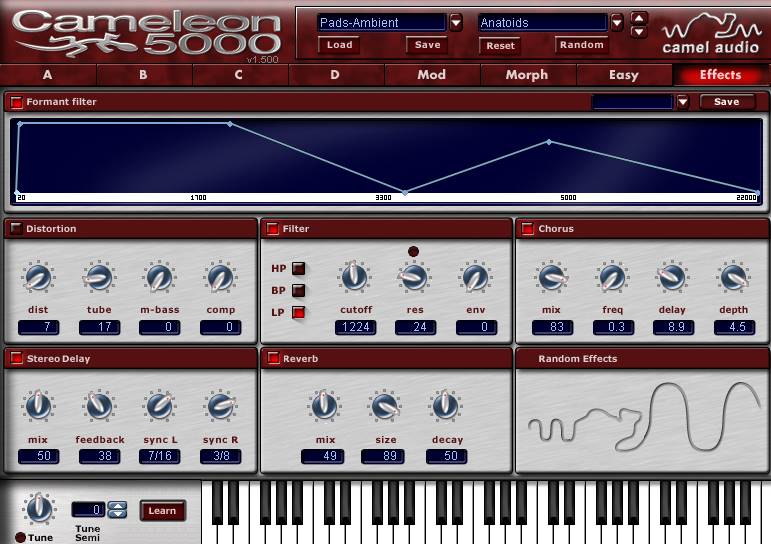This screenshot has width=771, height=544.
Task: Toggle the Chorus effect
Action: click(528, 228)
